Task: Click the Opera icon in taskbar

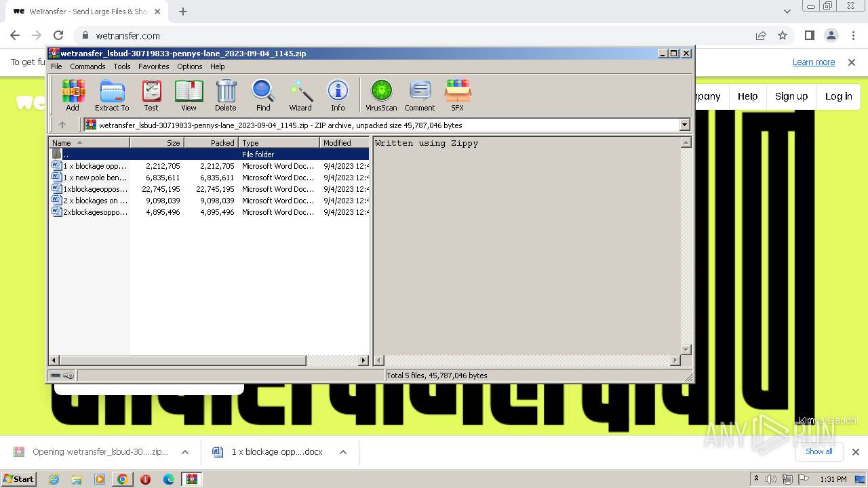Action: click(x=145, y=479)
